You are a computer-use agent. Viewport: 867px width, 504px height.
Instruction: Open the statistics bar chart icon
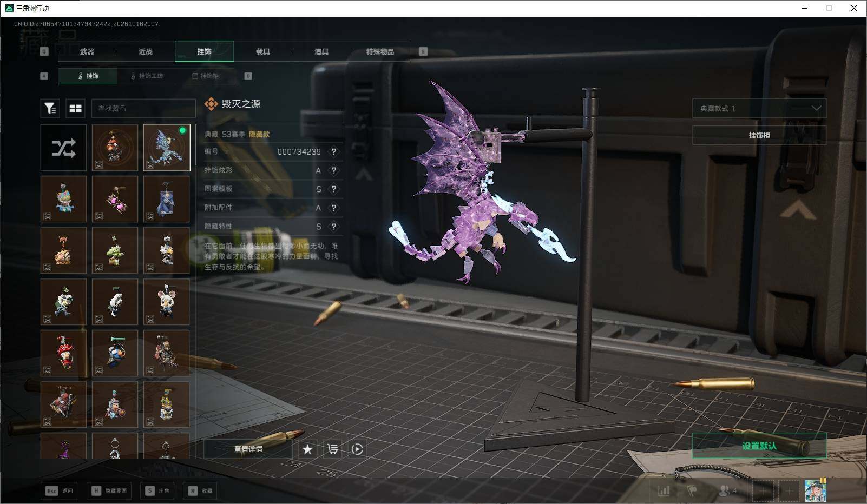pos(664,490)
